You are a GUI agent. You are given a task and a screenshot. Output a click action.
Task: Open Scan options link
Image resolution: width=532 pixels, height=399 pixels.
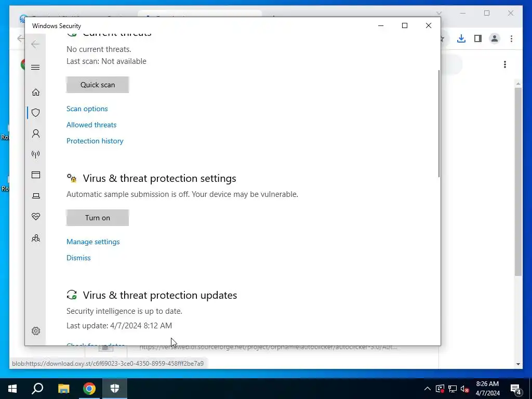(x=87, y=109)
